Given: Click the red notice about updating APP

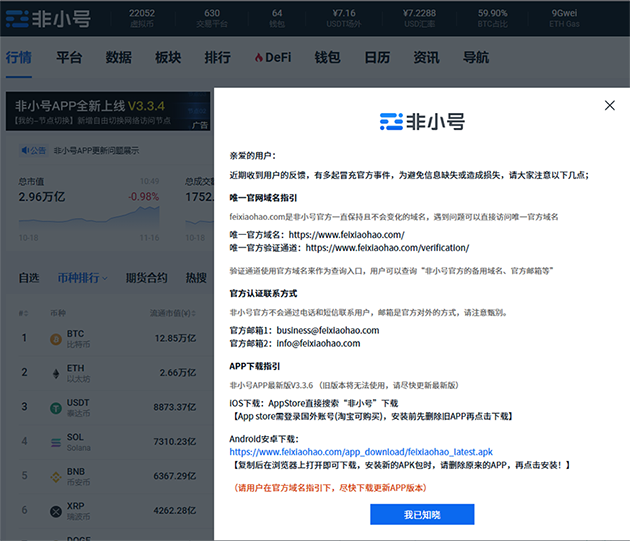Looking at the screenshot, I should [330, 488].
